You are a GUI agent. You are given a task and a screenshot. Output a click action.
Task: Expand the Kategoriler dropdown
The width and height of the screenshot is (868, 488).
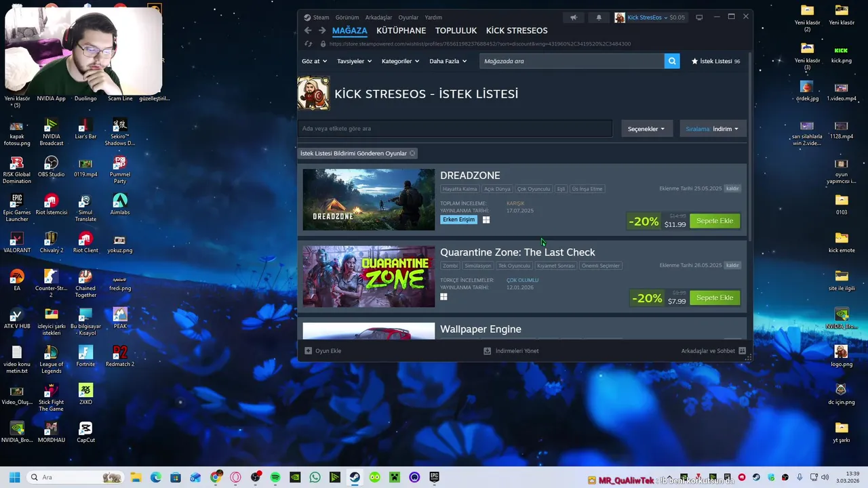400,61
